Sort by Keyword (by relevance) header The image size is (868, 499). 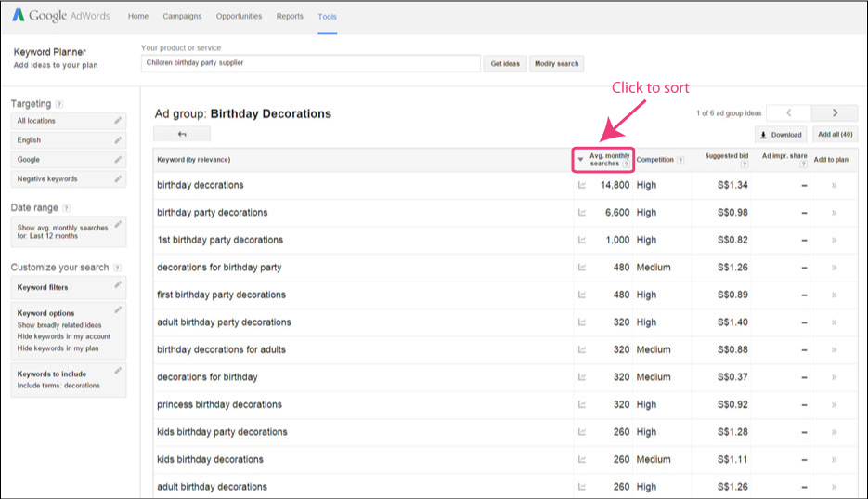tap(194, 160)
